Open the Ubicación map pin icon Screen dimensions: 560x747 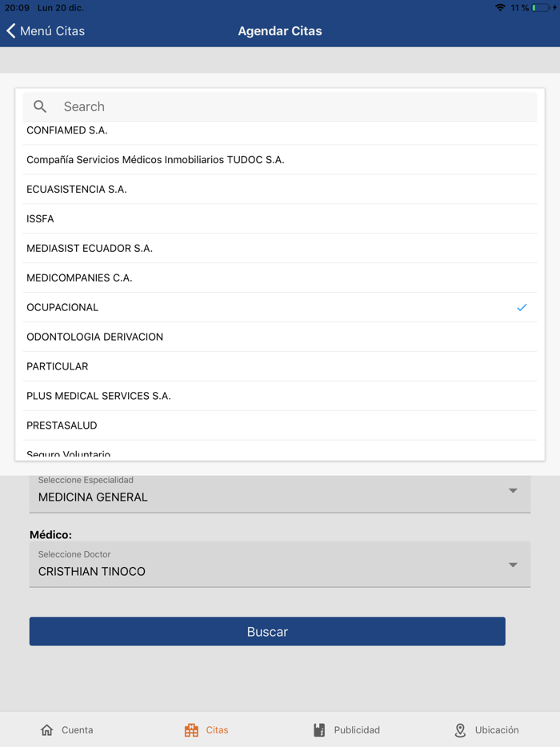click(x=461, y=729)
